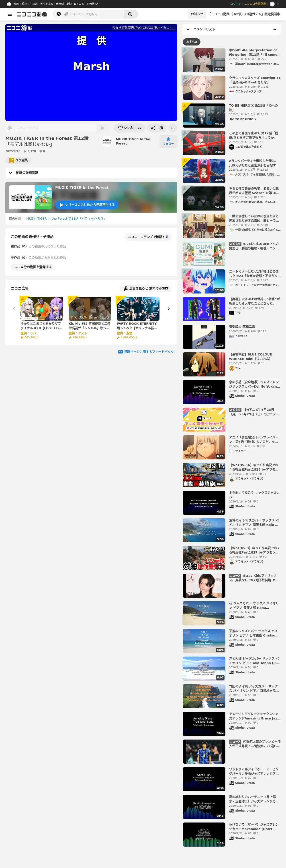Open the その他 dropdown in the top bar
The image size is (286, 868).
point(92,4)
